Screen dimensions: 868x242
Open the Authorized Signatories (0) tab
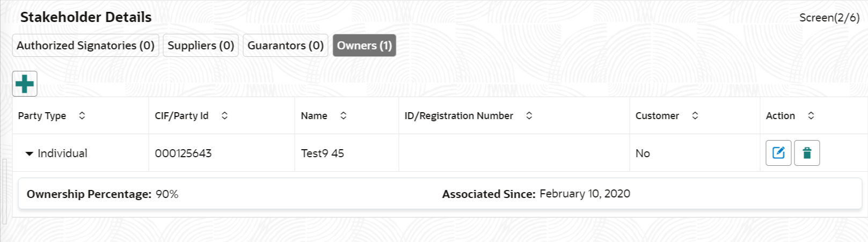click(86, 46)
